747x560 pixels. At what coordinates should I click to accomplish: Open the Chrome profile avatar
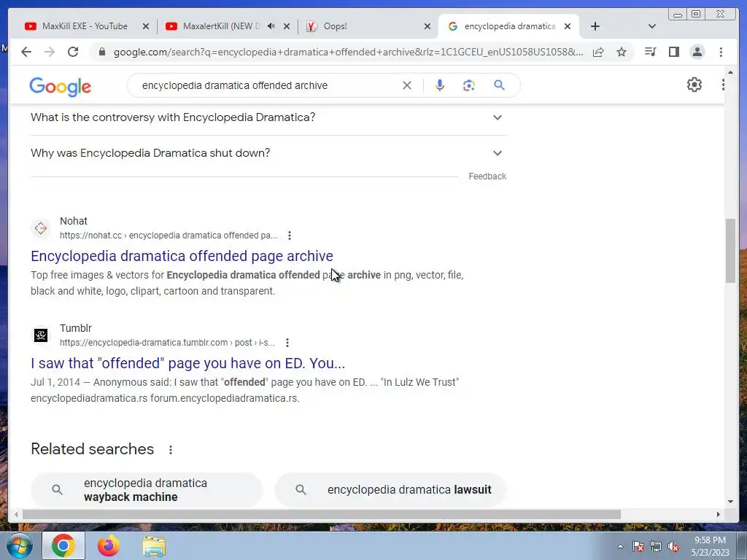[697, 52]
